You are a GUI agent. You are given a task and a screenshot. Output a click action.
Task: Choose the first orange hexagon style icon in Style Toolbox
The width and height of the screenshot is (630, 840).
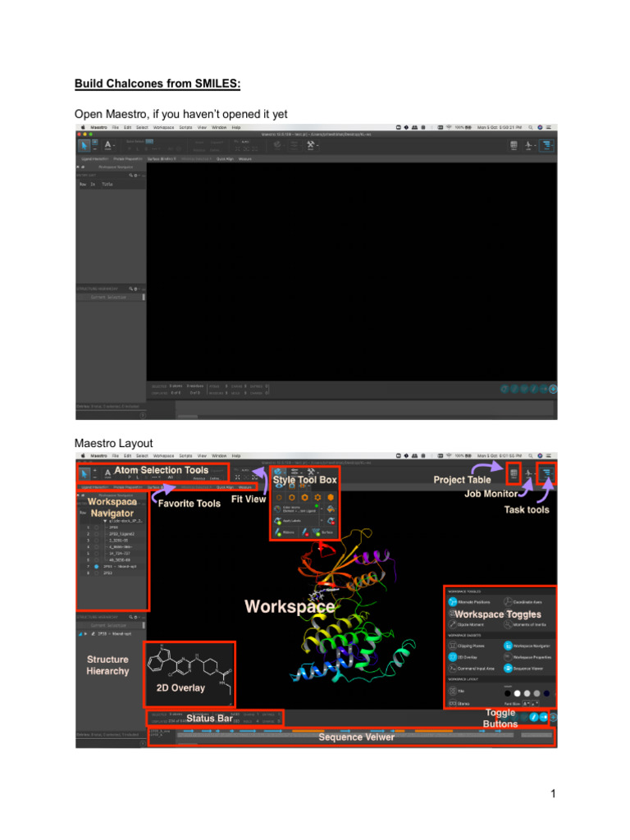(x=279, y=498)
